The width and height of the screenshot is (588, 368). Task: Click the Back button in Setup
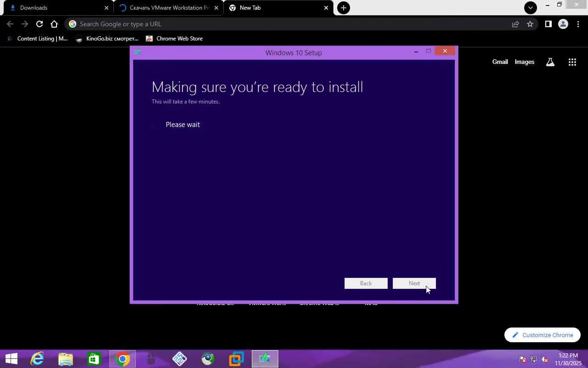click(x=366, y=283)
